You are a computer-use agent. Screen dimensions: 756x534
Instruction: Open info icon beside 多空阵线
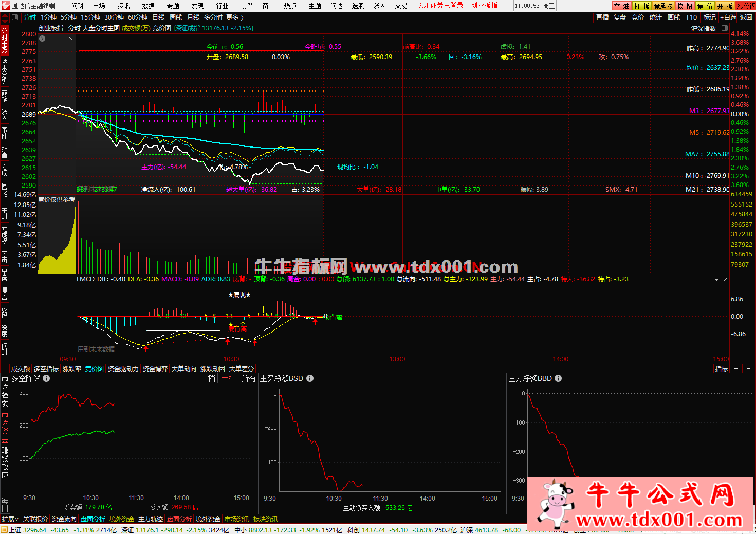tap(46, 378)
